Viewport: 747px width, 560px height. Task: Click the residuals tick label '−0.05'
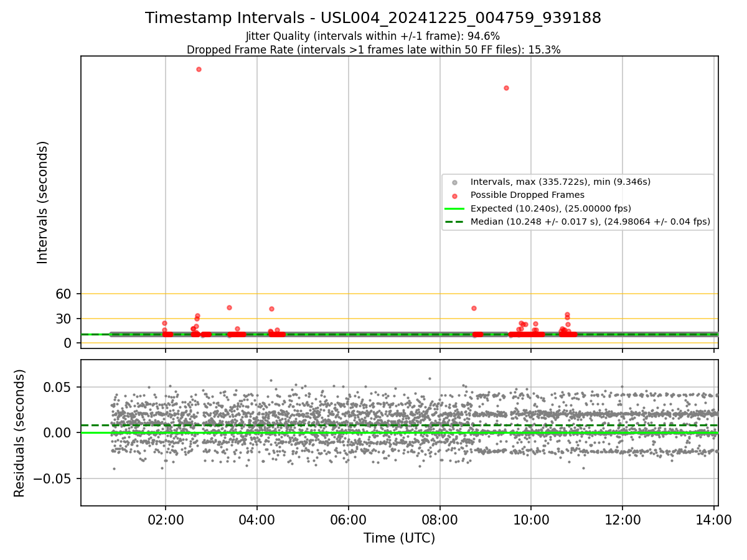click(54, 478)
